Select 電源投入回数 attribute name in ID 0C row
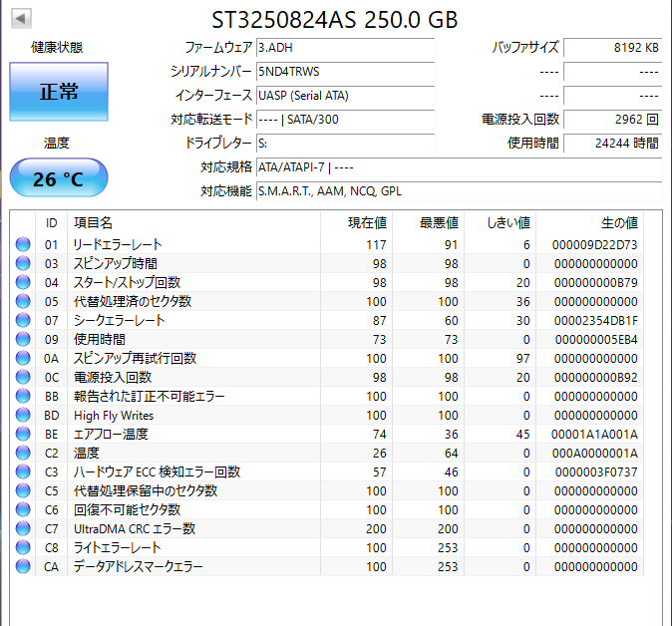 pyautogui.click(x=113, y=377)
